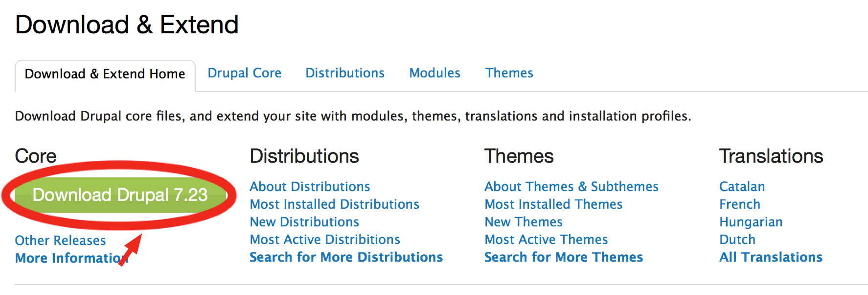This screenshot has height=295, width=868.
Task: Open the New Themes link
Action: click(524, 222)
